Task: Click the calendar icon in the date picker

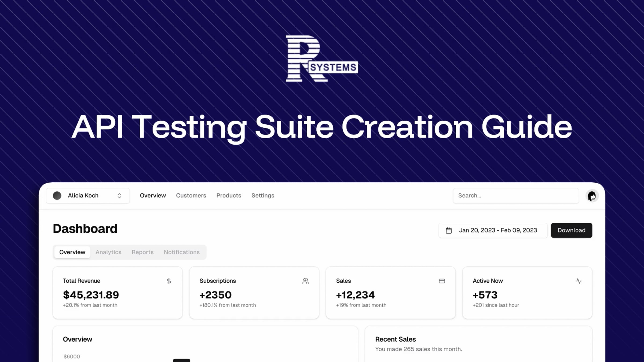Action: [449, 230]
